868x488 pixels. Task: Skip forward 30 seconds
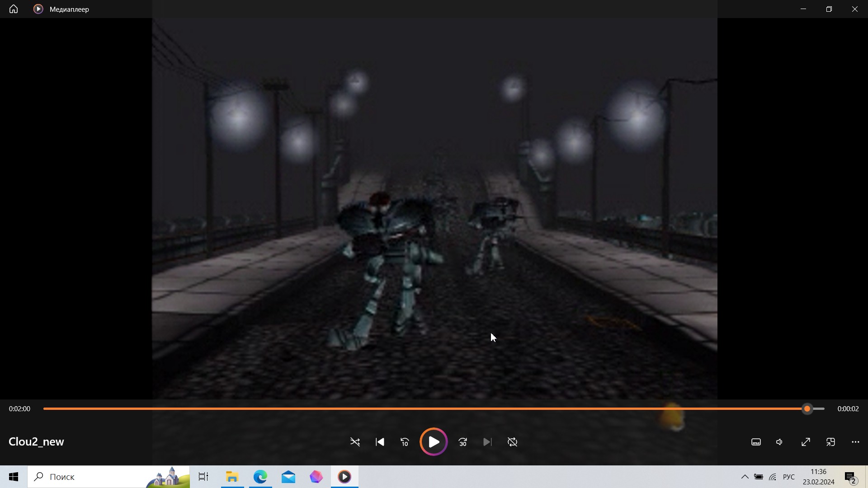coord(462,442)
